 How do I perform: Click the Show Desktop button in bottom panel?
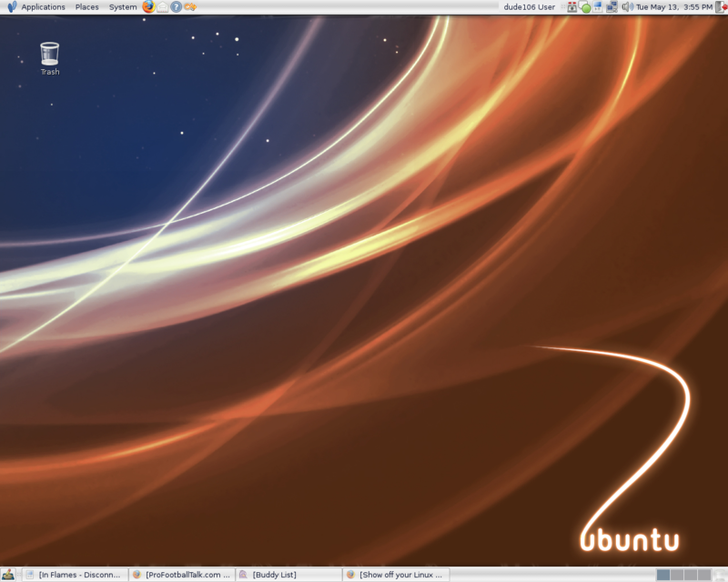pyautogui.click(x=8, y=575)
